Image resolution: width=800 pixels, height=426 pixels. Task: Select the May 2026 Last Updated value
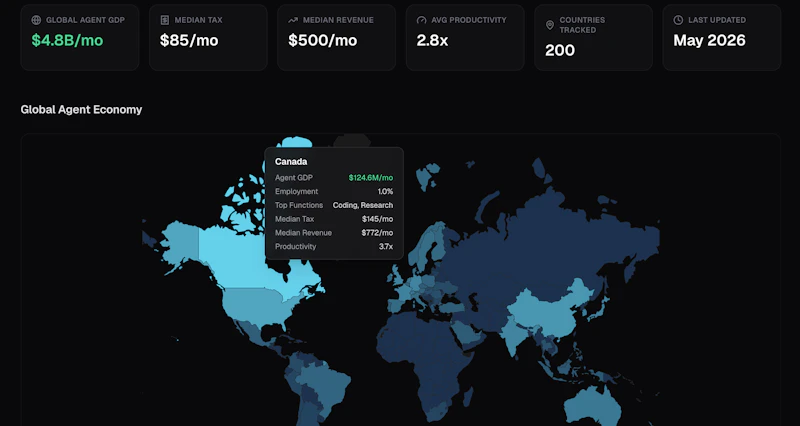pyautogui.click(x=709, y=40)
